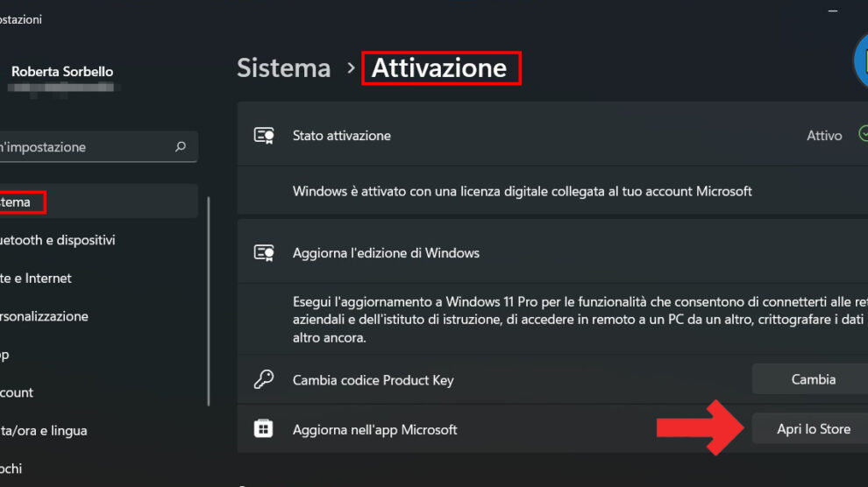Navigate back via the Sistema breadcrumb
Image resolution: width=868 pixels, height=487 pixels.
(x=283, y=68)
